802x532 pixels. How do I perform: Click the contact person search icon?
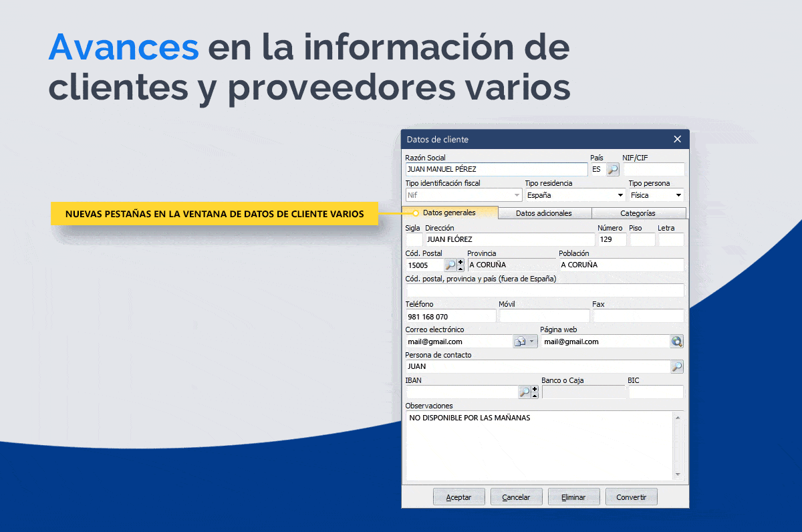(677, 367)
